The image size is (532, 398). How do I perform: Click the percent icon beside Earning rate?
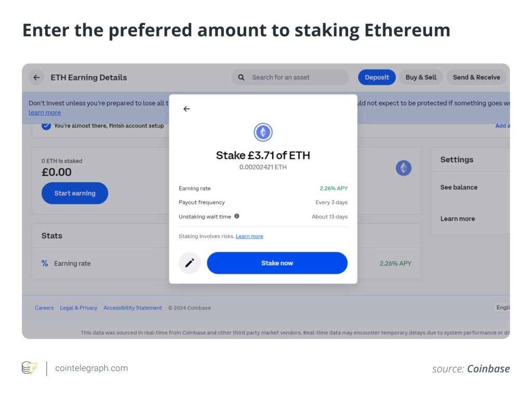pos(45,263)
